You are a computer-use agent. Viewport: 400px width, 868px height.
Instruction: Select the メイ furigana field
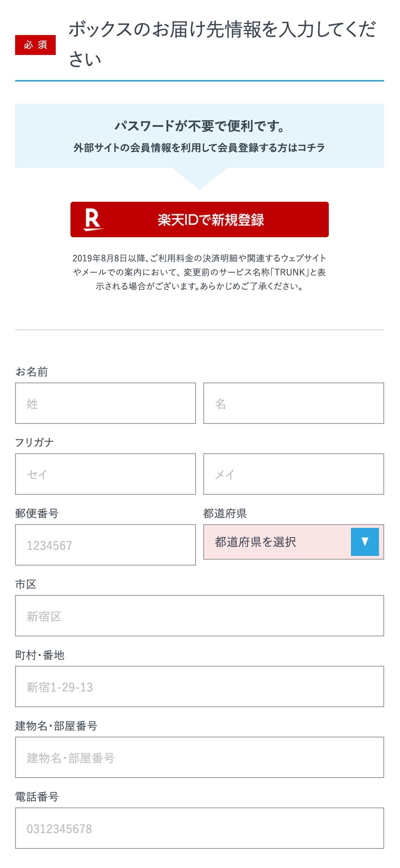coord(294,474)
